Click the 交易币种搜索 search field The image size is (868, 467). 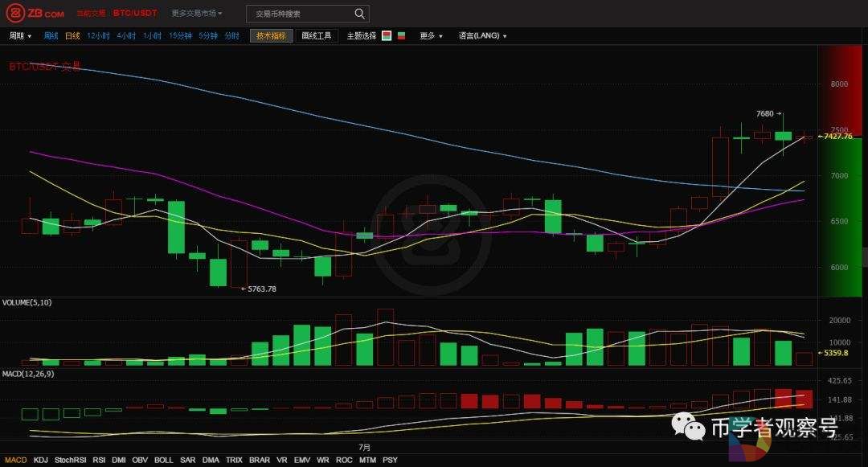(x=297, y=14)
